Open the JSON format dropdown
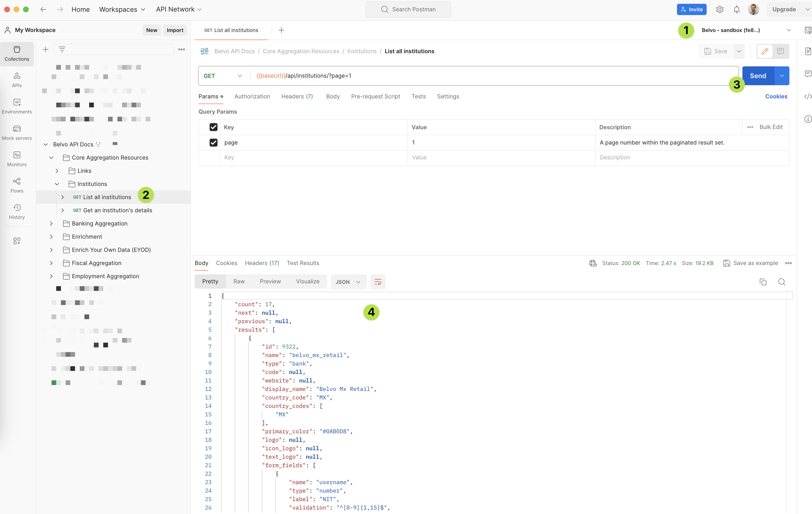 click(348, 282)
